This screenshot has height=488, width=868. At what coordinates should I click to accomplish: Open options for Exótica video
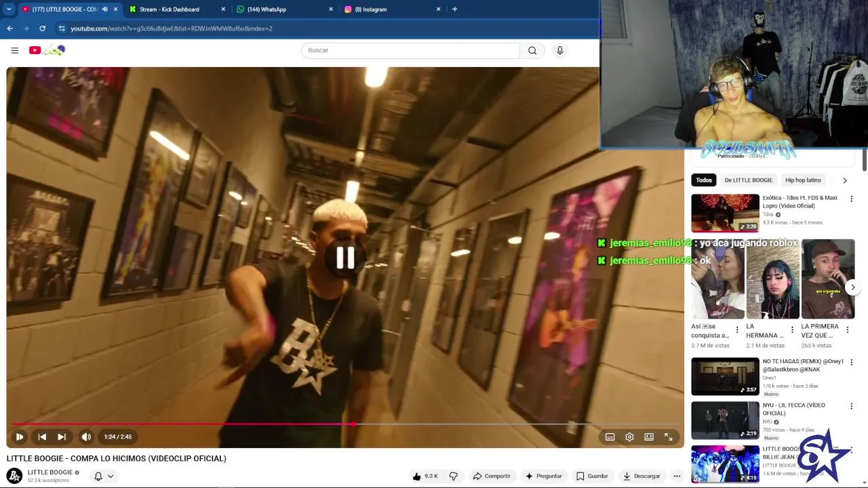pyautogui.click(x=852, y=199)
